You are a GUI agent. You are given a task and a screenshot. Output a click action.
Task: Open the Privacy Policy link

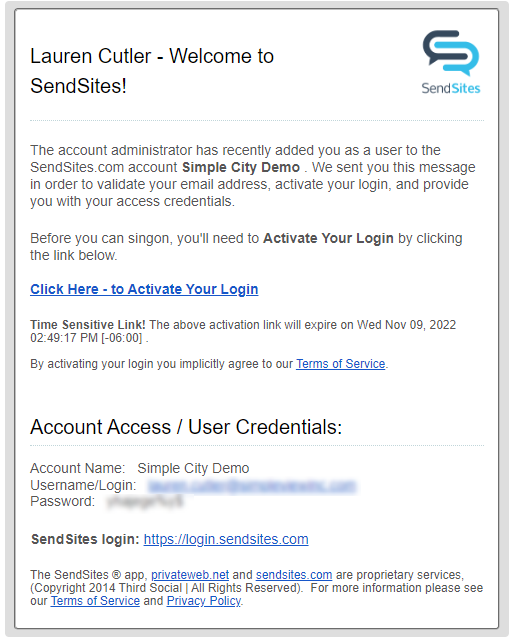click(x=204, y=601)
